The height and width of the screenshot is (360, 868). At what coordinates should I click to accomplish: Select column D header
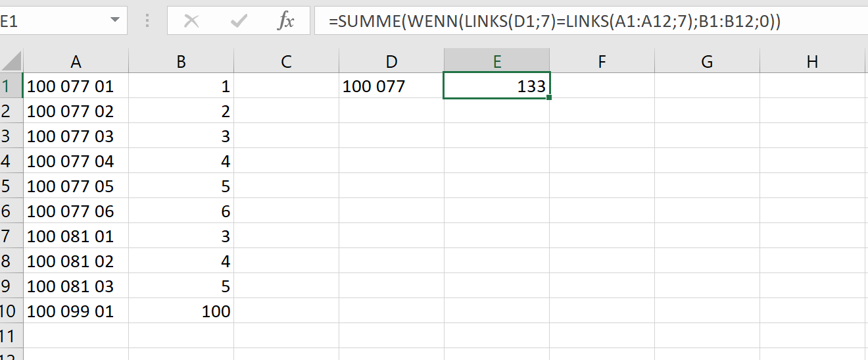click(x=392, y=62)
